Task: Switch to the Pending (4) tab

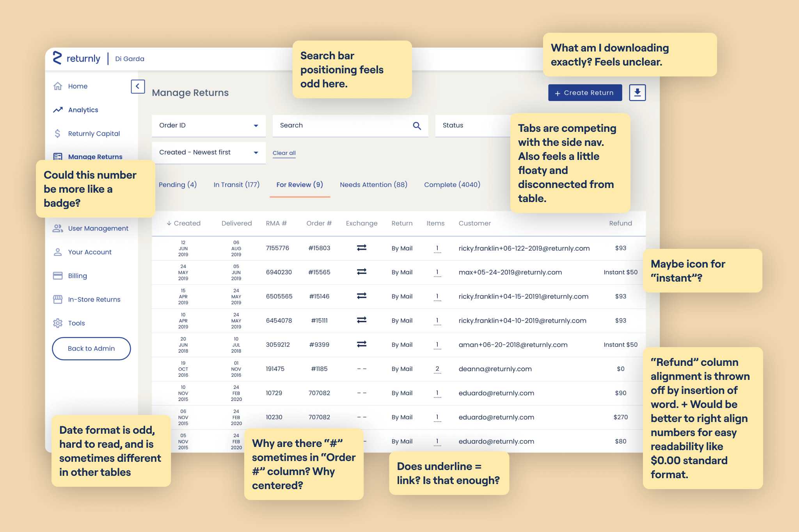Action: 178,185
